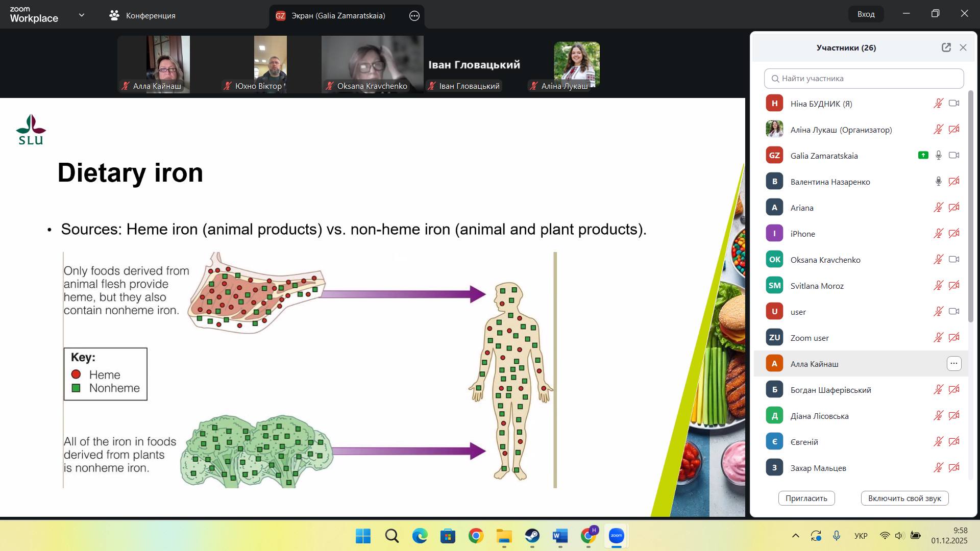The width and height of the screenshot is (980, 551).
Task: Click green sharing icon next to Galia Zamaratskaia
Action: tap(923, 155)
